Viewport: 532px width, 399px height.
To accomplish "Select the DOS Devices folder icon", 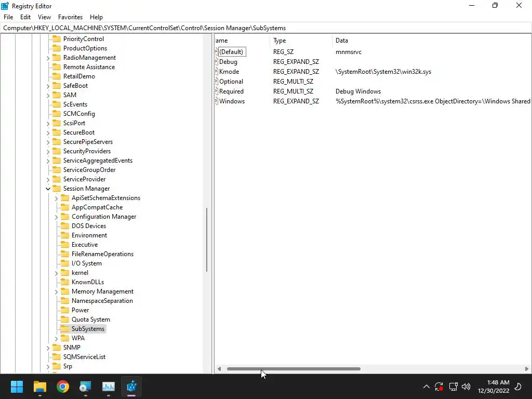I will pos(65,225).
